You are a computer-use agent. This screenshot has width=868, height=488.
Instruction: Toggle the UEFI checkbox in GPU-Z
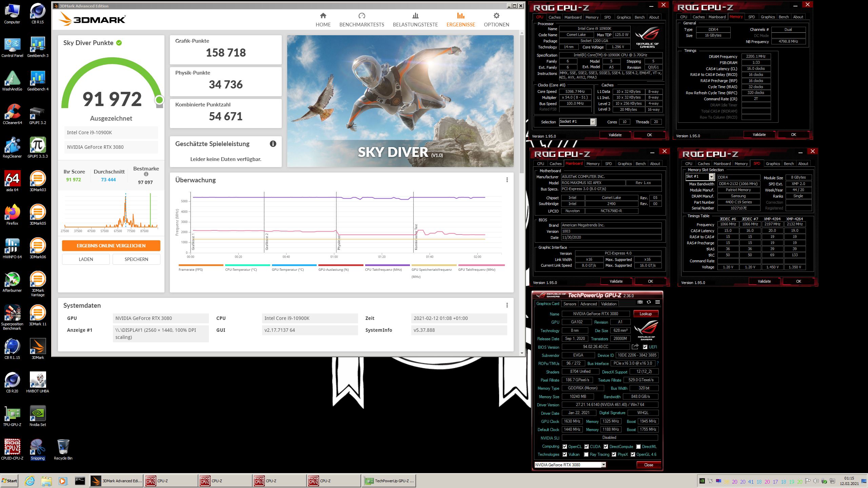coord(645,347)
